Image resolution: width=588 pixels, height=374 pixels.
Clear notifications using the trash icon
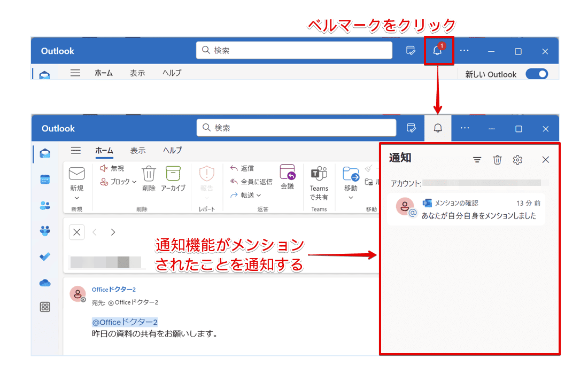(497, 159)
